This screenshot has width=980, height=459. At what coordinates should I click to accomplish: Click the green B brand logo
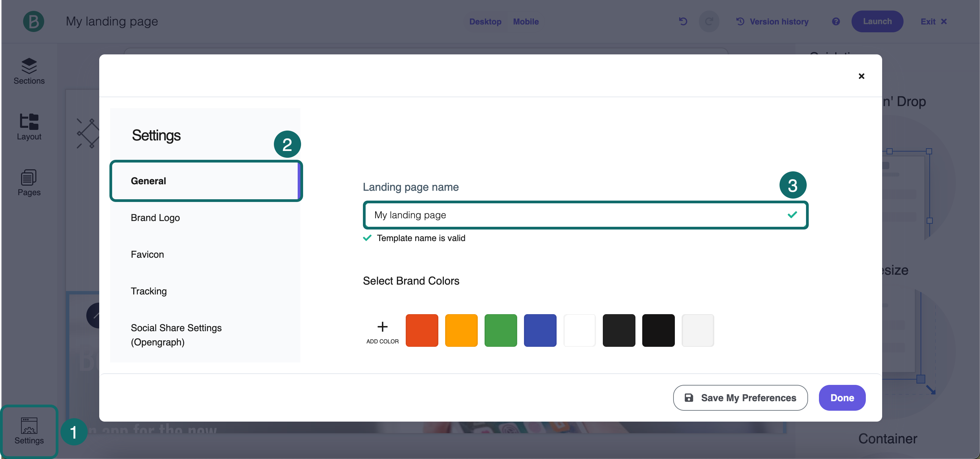(x=34, y=21)
